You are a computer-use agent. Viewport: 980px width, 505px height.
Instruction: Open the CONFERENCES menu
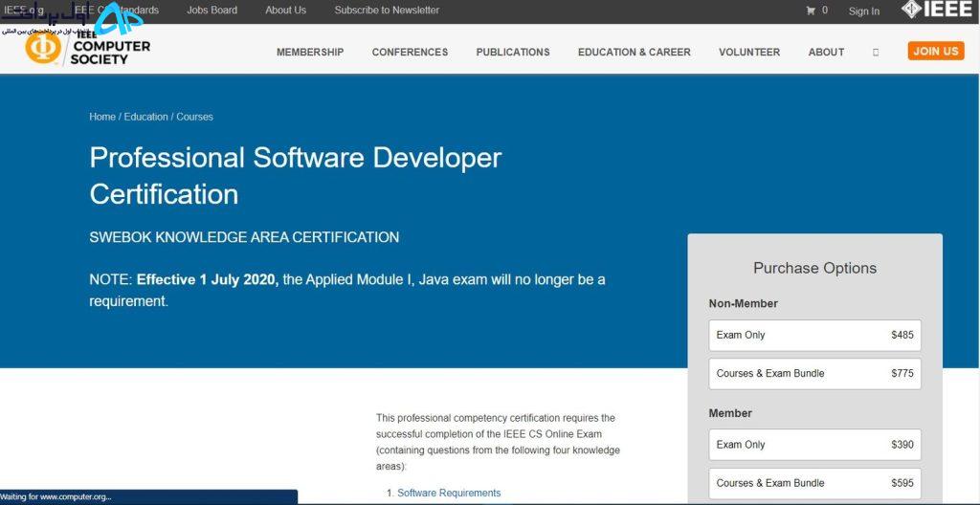410,53
